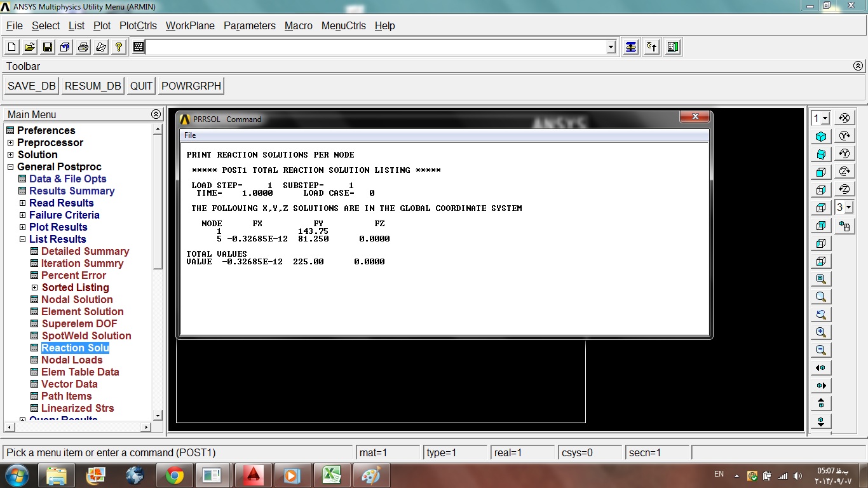868x488 pixels.
Task: Click the Rotate about X axis icon
Action: pos(844,118)
